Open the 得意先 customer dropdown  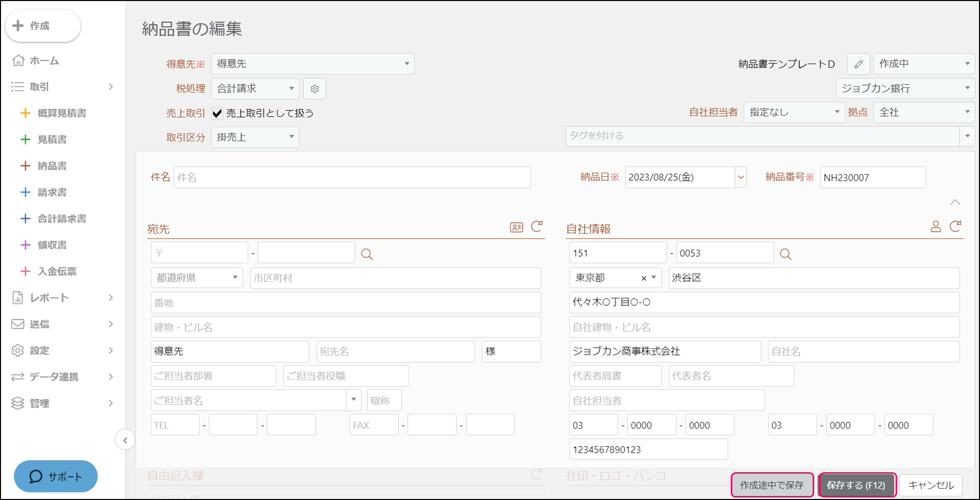tap(312, 64)
